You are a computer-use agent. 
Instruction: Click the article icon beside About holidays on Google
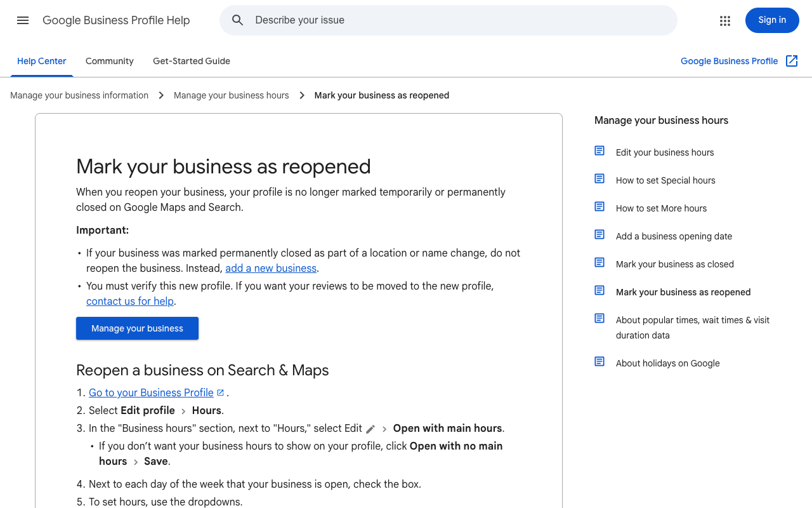pyautogui.click(x=599, y=361)
